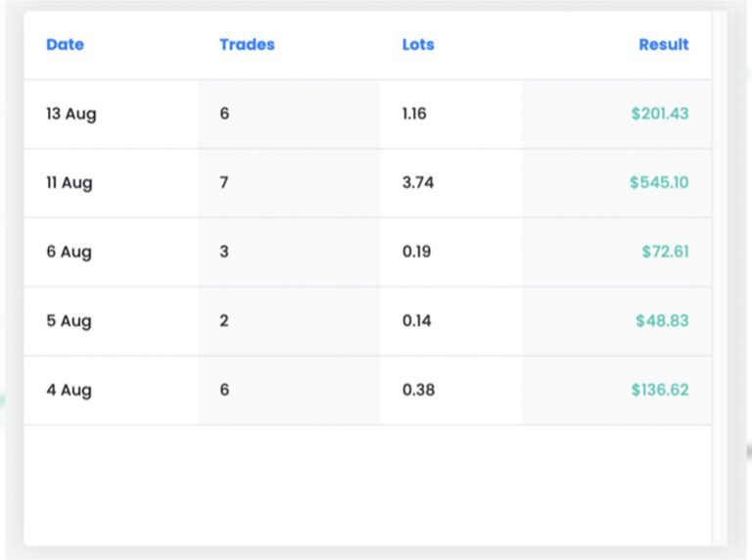Select the 0.14 lots value

[417, 321]
